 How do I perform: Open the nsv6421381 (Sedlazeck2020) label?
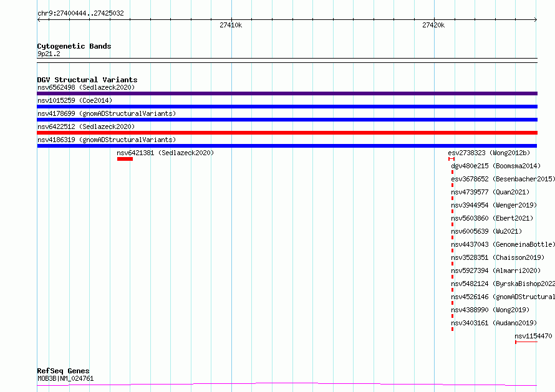pos(165,153)
